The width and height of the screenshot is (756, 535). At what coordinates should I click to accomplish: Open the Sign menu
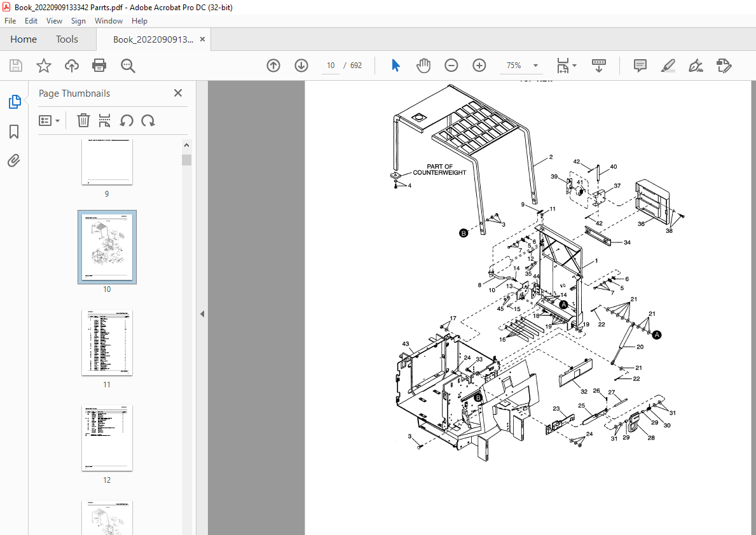pos(78,21)
